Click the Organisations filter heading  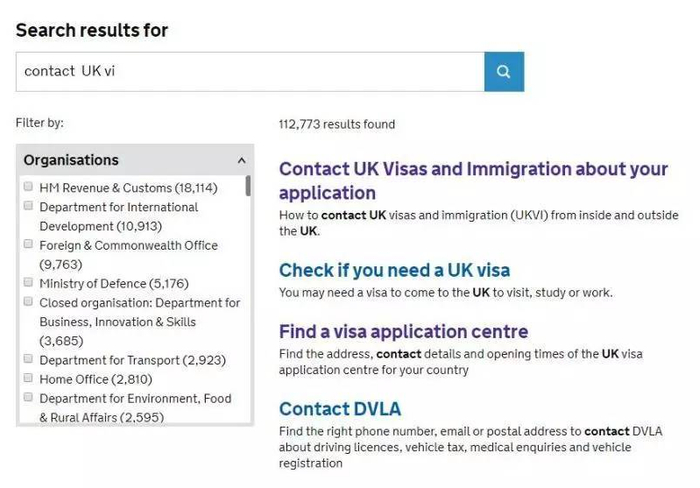pyautogui.click(x=71, y=160)
